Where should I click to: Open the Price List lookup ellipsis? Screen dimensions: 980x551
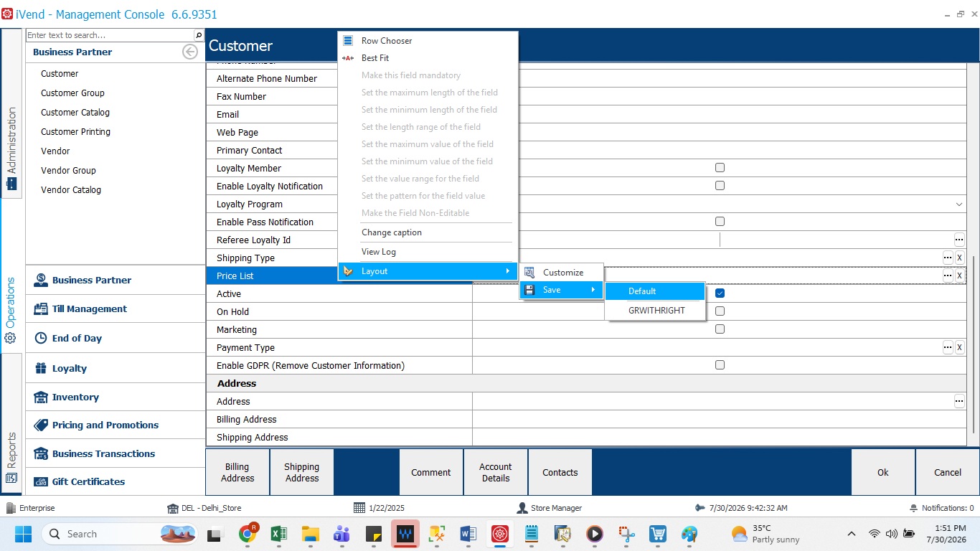click(x=948, y=275)
